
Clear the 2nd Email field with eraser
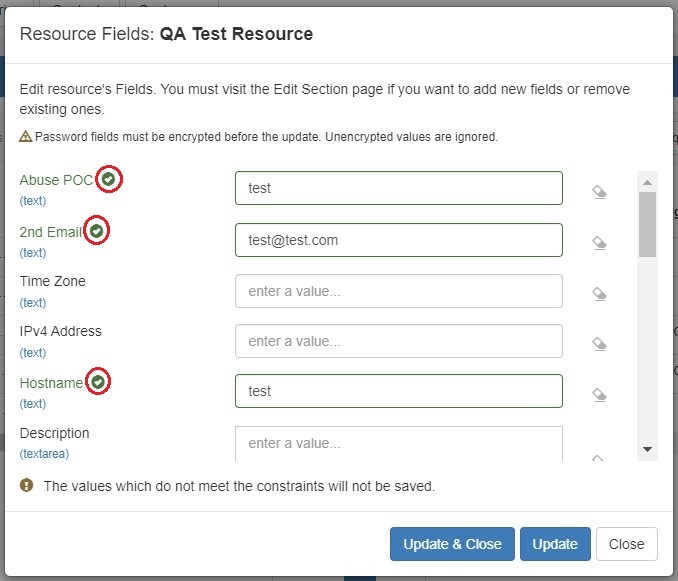599,241
